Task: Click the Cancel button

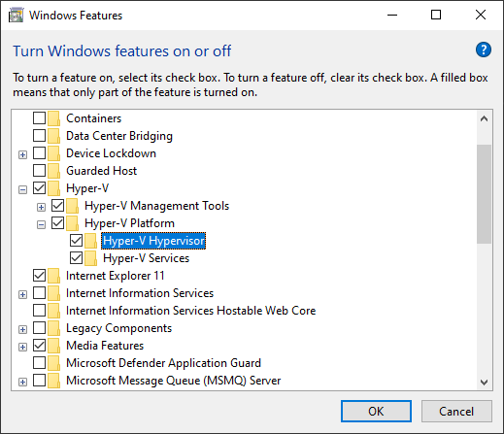Action: [456, 412]
